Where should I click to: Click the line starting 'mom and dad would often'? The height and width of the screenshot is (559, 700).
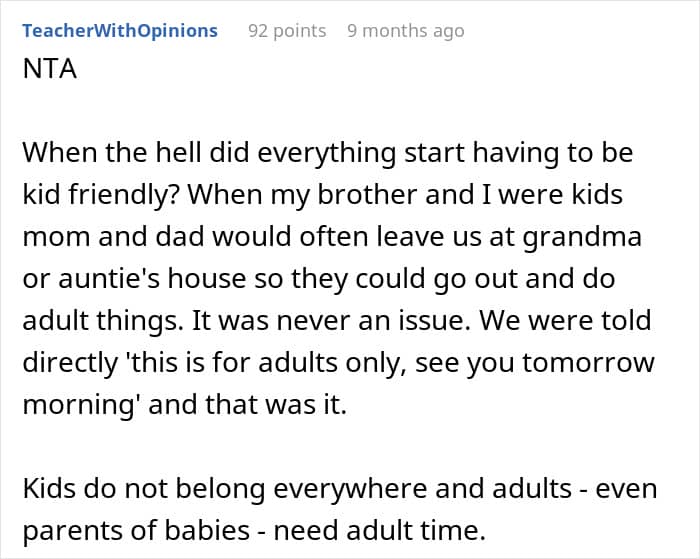[332, 237]
